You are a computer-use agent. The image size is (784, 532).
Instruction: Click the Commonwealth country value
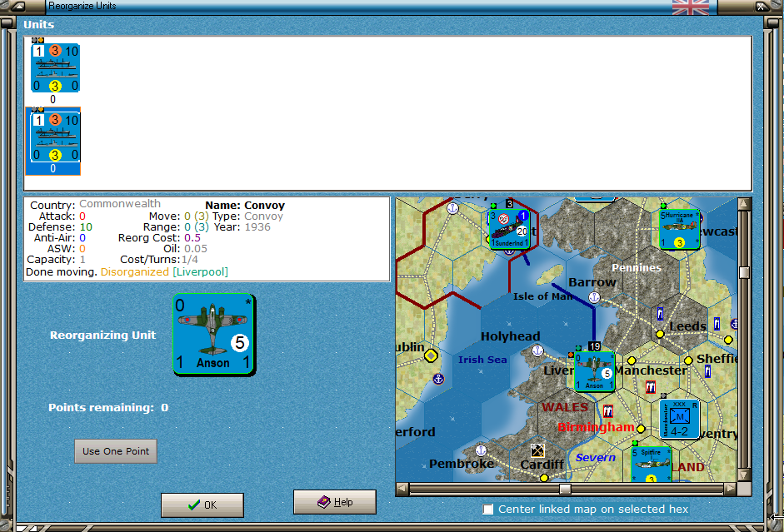coord(120,204)
